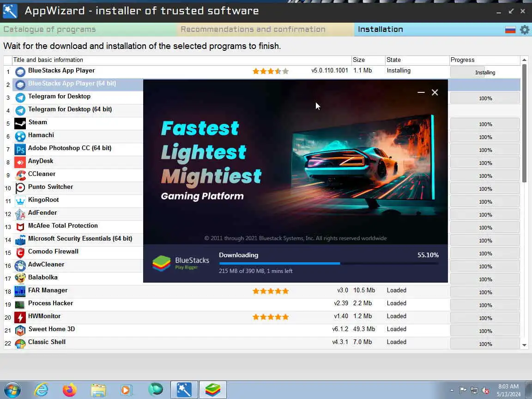Click the FAR Manager icon
The height and width of the screenshot is (399, 532).
pyautogui.click(x=20, y=291)
